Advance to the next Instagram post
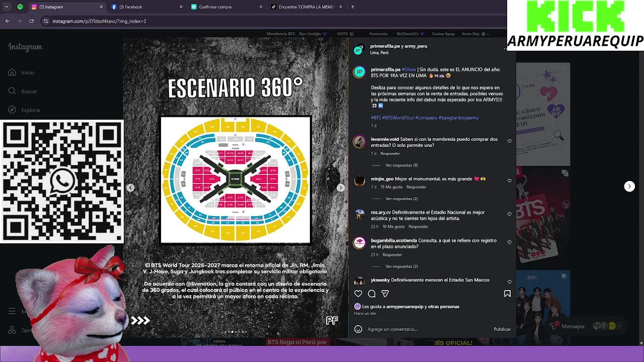This screenshot has width=644, height=362. coord(629,187)
